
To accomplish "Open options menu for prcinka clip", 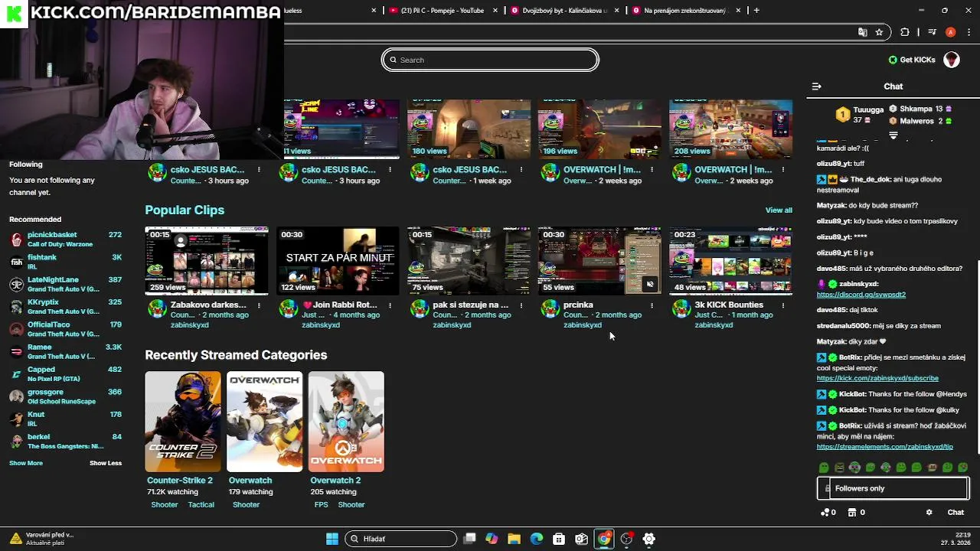I will pos(652,305).
